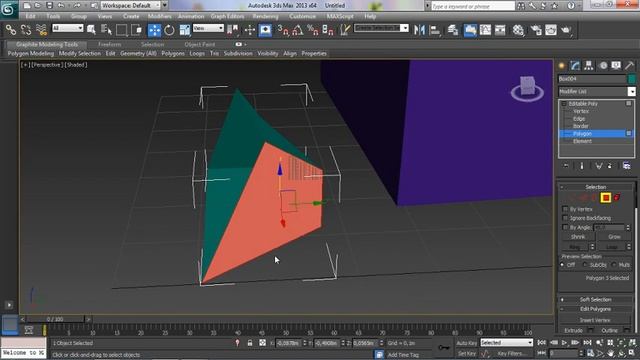Click the time slider 0 / 100 handle
The image size is (640, 360).
(55, 319)
